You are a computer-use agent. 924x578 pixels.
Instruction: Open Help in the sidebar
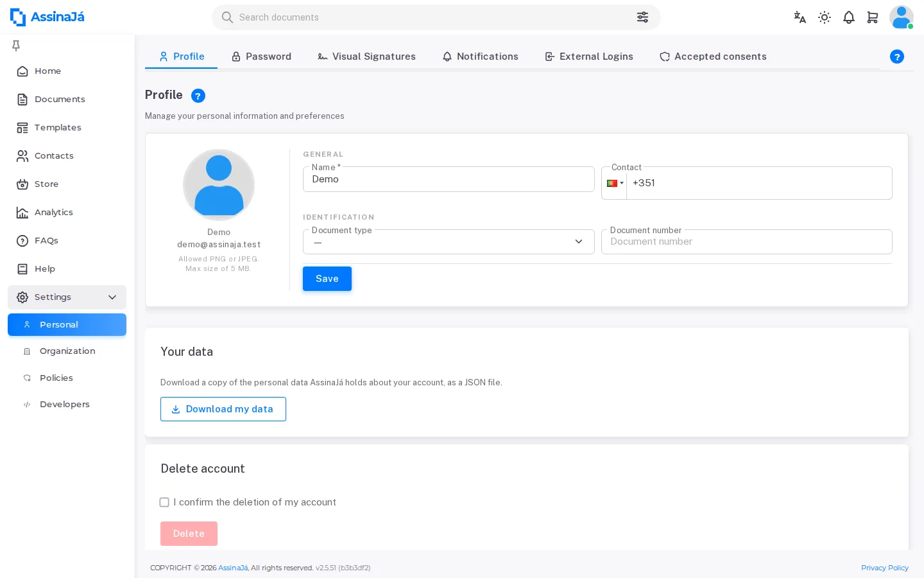[x=67, y=269]
